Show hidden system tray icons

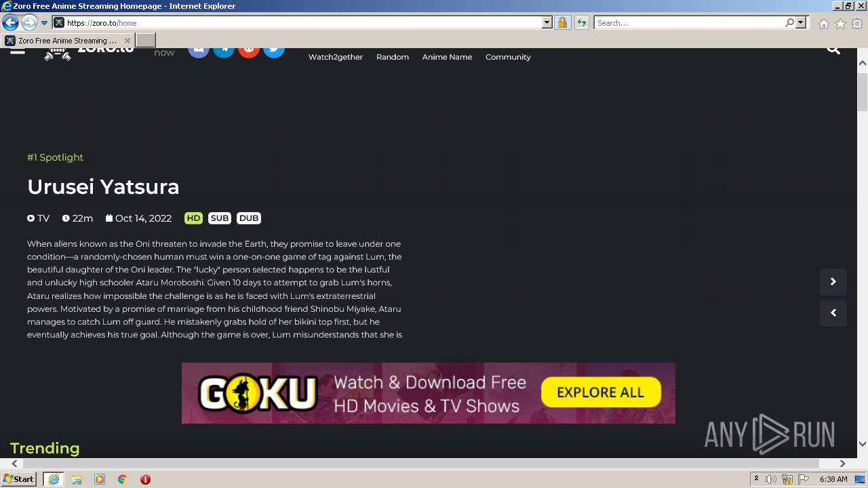pyautogui.click(x=756, y=479)
